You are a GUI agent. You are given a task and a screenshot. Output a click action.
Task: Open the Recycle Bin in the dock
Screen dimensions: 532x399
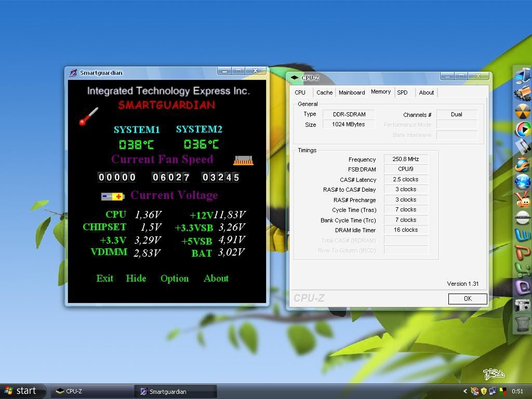click(522, 324)
